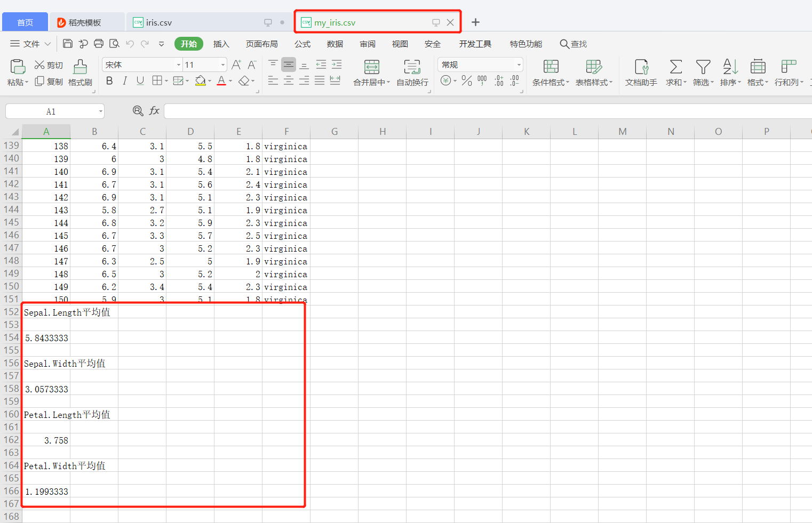Click the Sort (排序) icon

730,67
